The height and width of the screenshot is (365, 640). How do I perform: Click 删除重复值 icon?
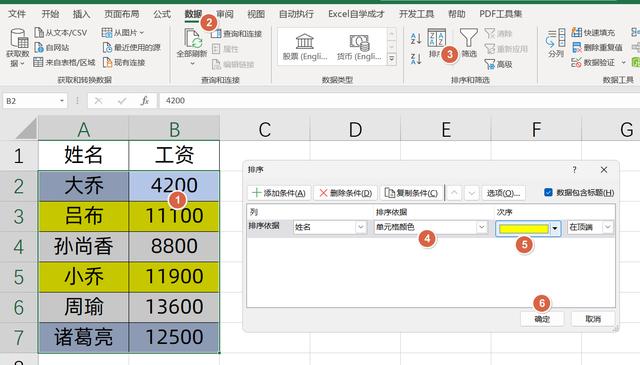577,48
